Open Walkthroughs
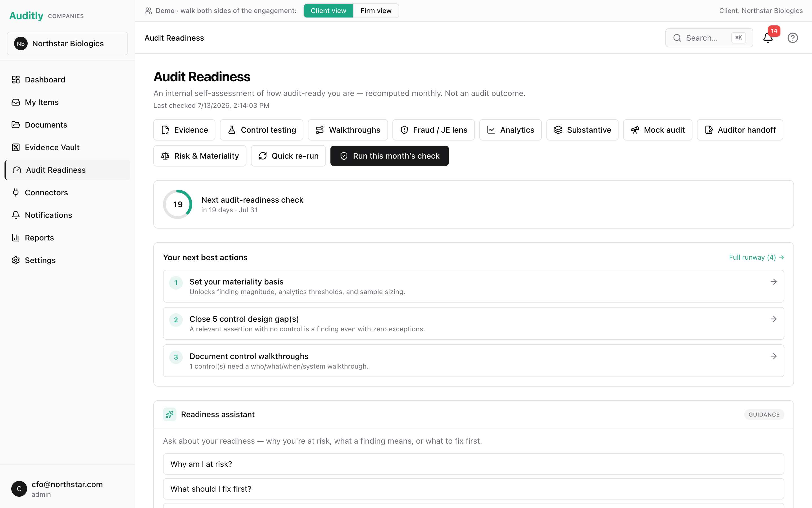Screen dimensions: 812x508 (x=348, y=130)
